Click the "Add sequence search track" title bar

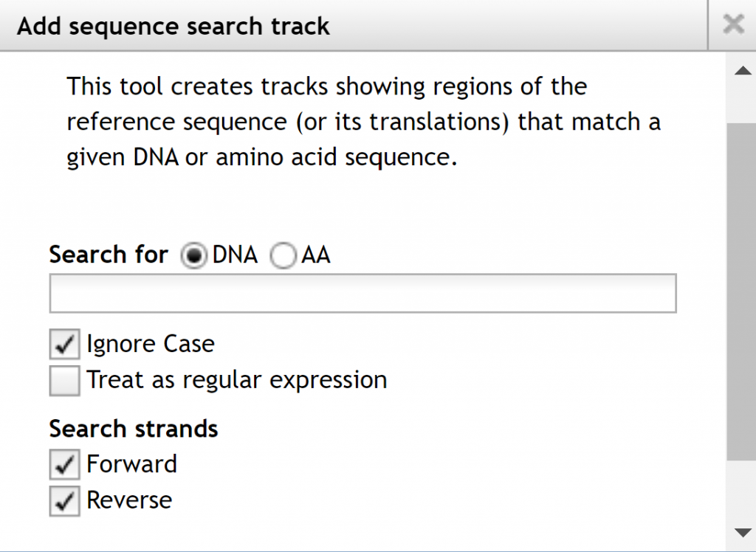click(x=173, y=27)
